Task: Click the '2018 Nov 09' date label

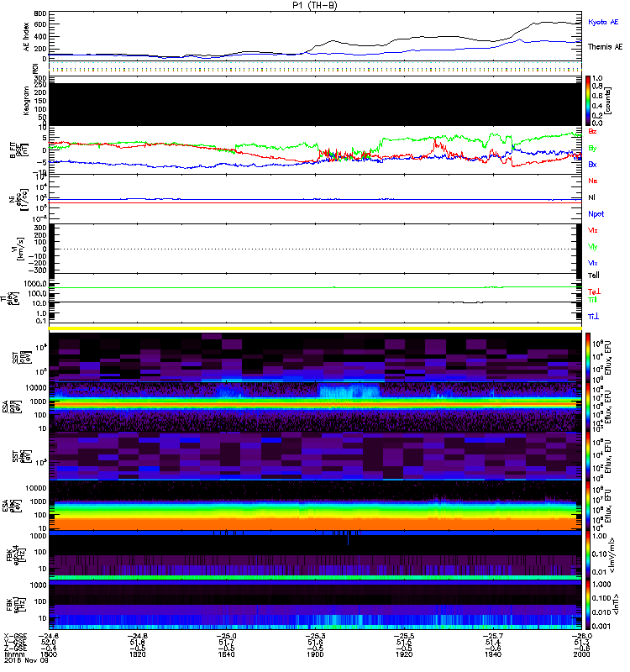Action: (26, 660)
